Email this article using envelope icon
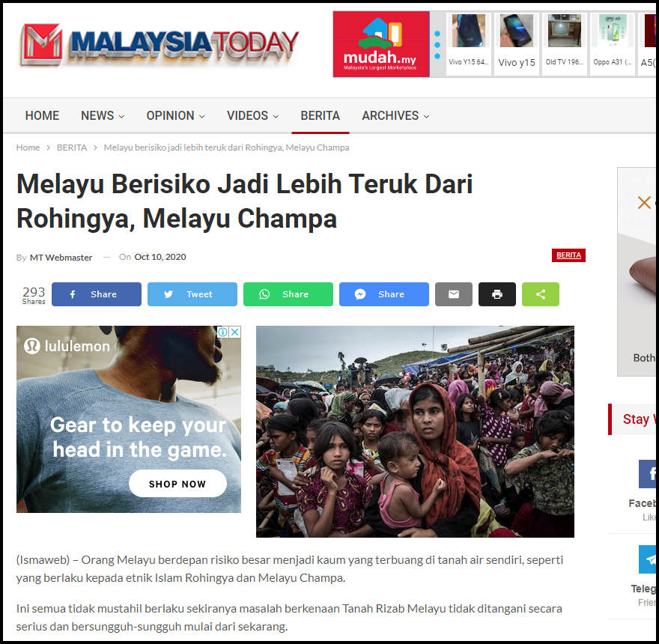The image size is (659, 644). click(x=454, y=294)
